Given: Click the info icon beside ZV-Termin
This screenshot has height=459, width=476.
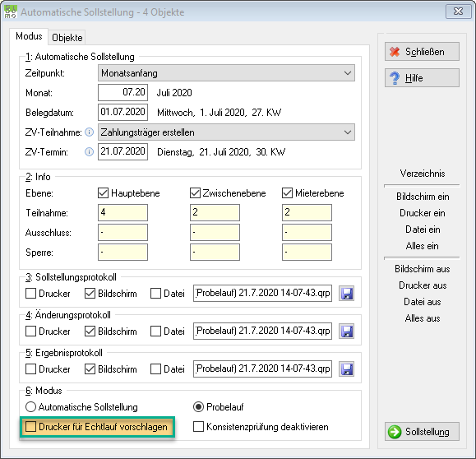Looking at the screenshot, I should 89,152.
